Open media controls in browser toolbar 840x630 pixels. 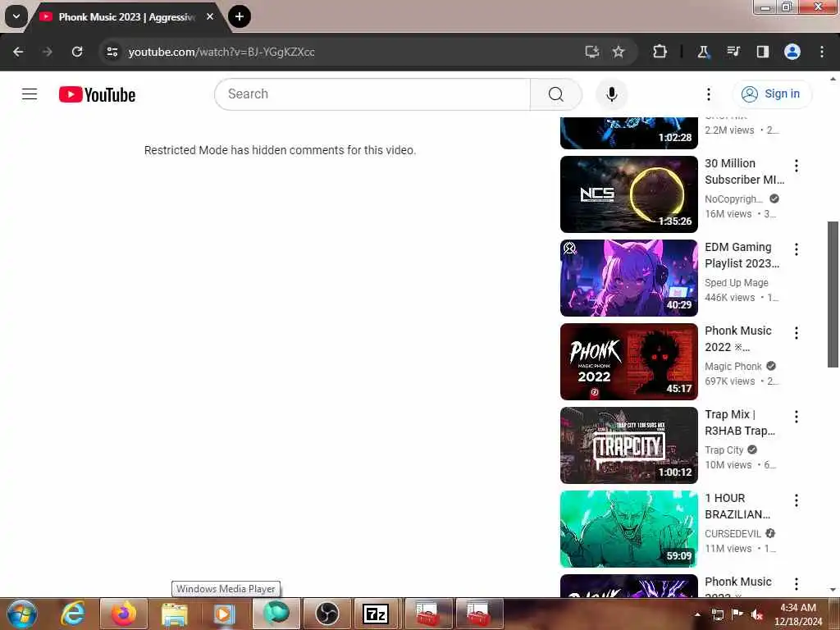[733, 52]
